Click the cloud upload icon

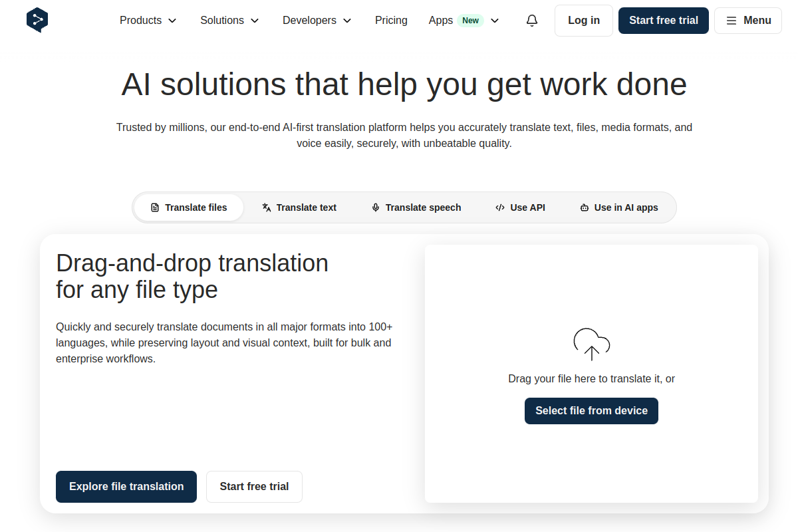592,344
